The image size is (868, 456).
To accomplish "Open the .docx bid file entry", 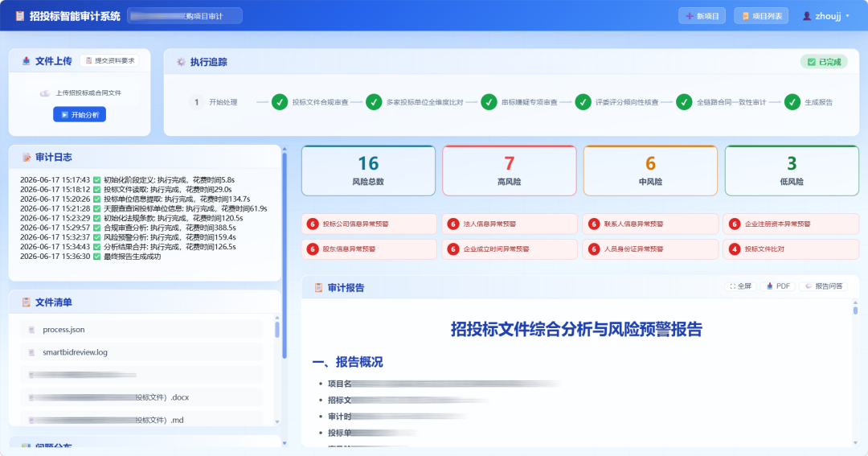I will tap(141, 397).
